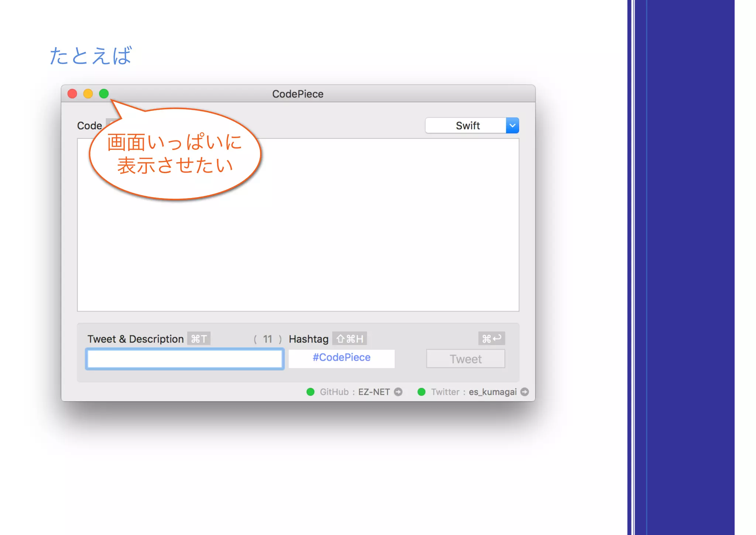Click the 'Code' label
756x535 pixels.
click(89, 126)
